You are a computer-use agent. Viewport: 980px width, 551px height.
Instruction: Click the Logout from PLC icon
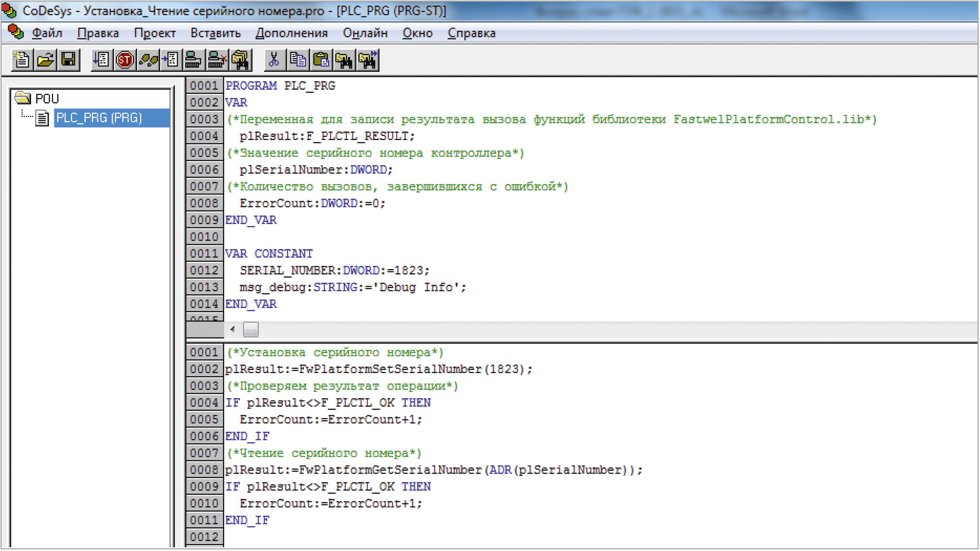217,60
